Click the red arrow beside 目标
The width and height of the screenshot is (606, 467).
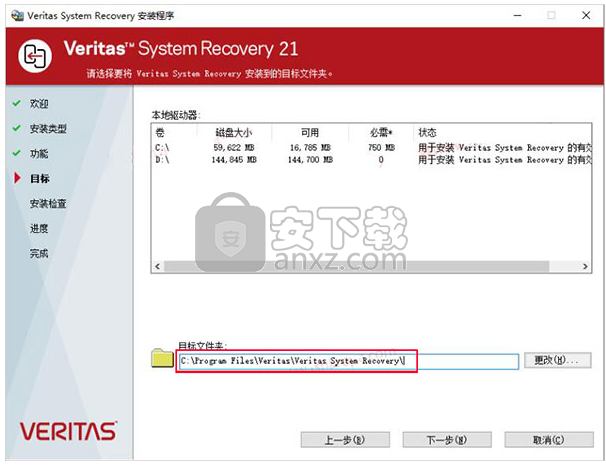(x=17, y=178)
